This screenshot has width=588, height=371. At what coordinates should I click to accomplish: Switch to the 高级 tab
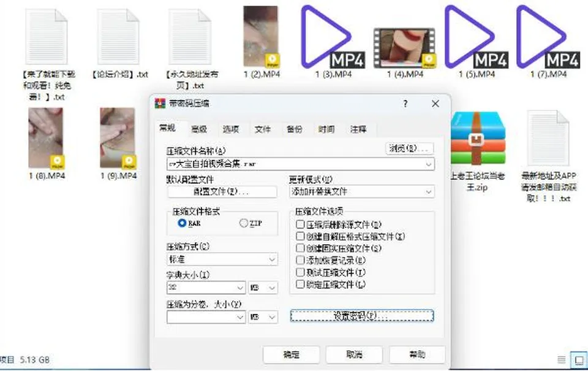point(198,129)
